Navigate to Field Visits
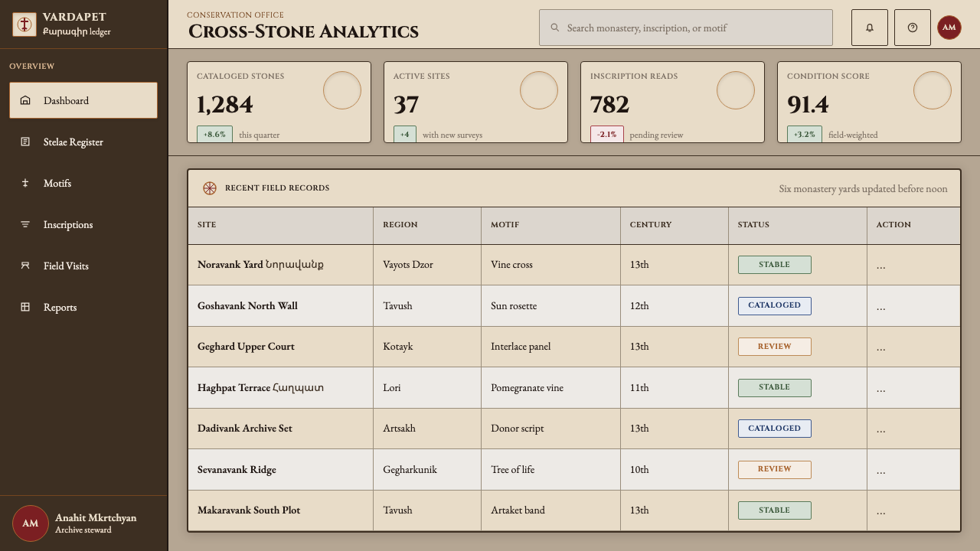The image size is (980, 551). (x=83, y=266)
